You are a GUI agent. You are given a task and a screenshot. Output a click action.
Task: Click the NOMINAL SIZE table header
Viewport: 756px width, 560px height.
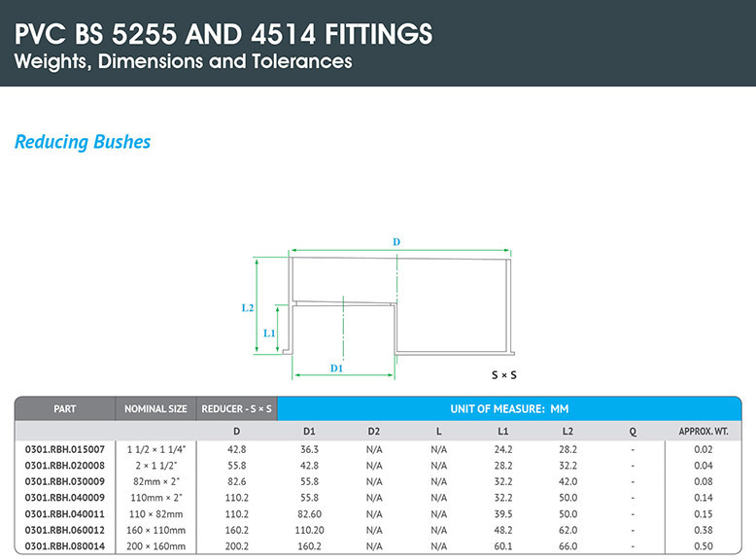pos(155,409)
